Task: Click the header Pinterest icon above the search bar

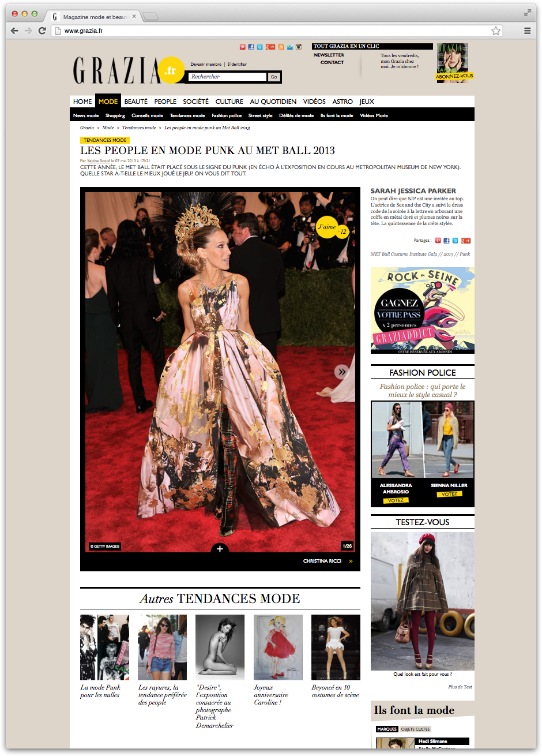Action: (x=243, y=47)
